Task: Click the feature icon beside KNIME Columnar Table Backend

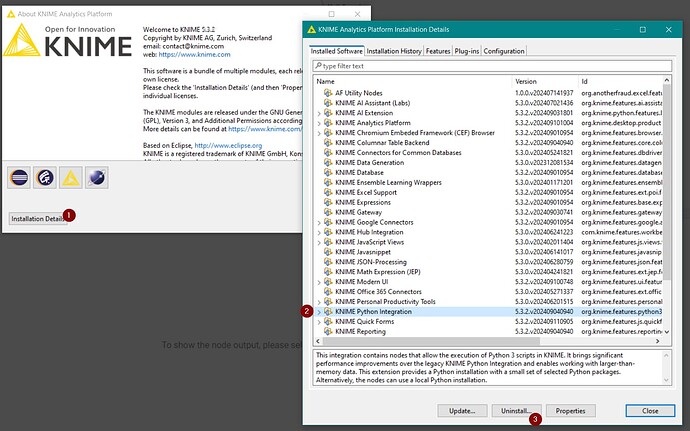Action: pos(328,143)
